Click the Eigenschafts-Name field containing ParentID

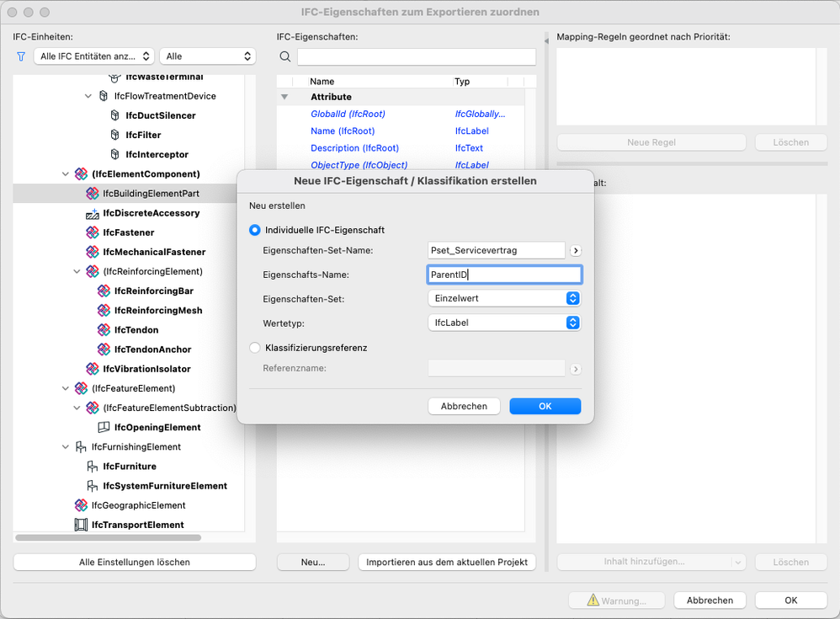tap(504, 275)
